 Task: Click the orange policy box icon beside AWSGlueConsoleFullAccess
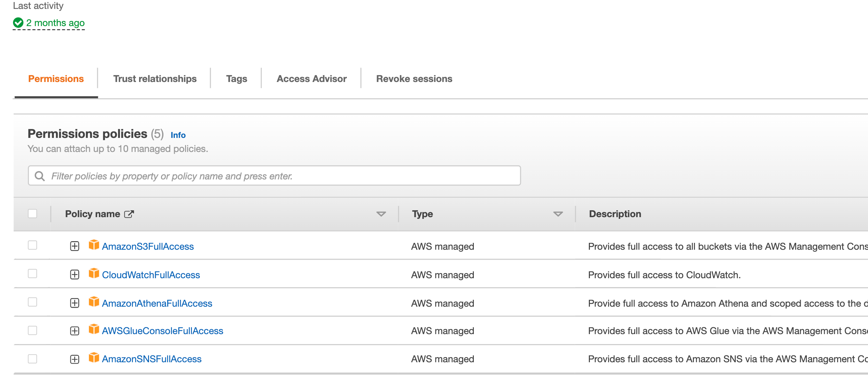tap(94, 329)
